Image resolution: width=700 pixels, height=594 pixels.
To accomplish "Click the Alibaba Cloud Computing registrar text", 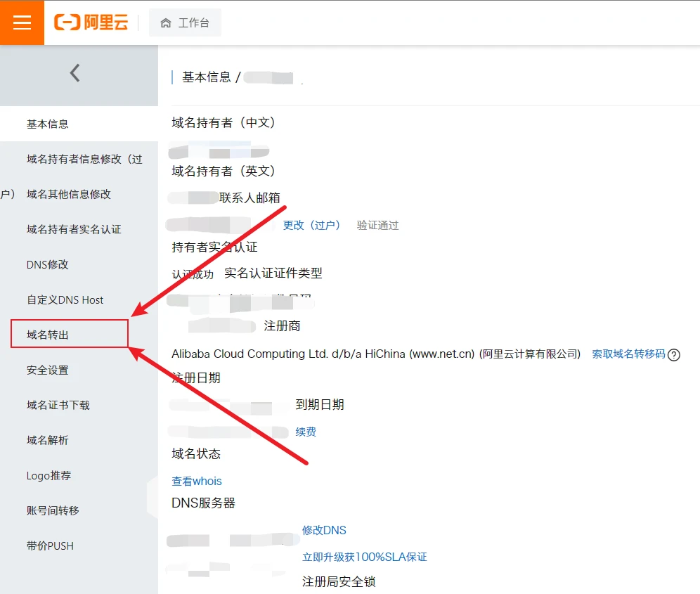I will tap(376, 354).
